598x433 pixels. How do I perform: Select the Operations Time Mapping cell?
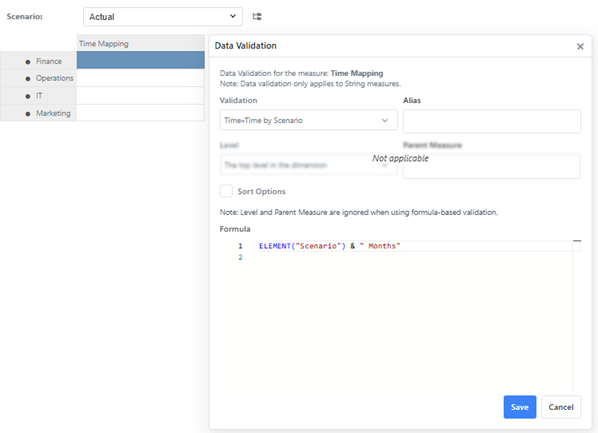click(x=141, y=78)
